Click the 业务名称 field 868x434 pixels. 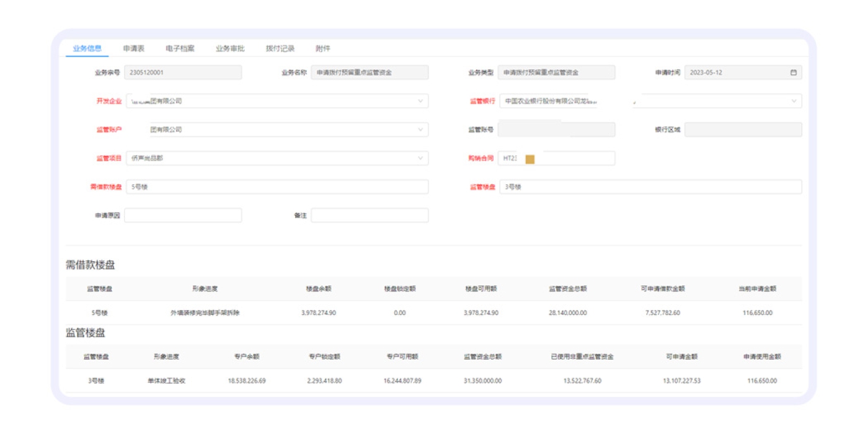[x=370, y=73]
